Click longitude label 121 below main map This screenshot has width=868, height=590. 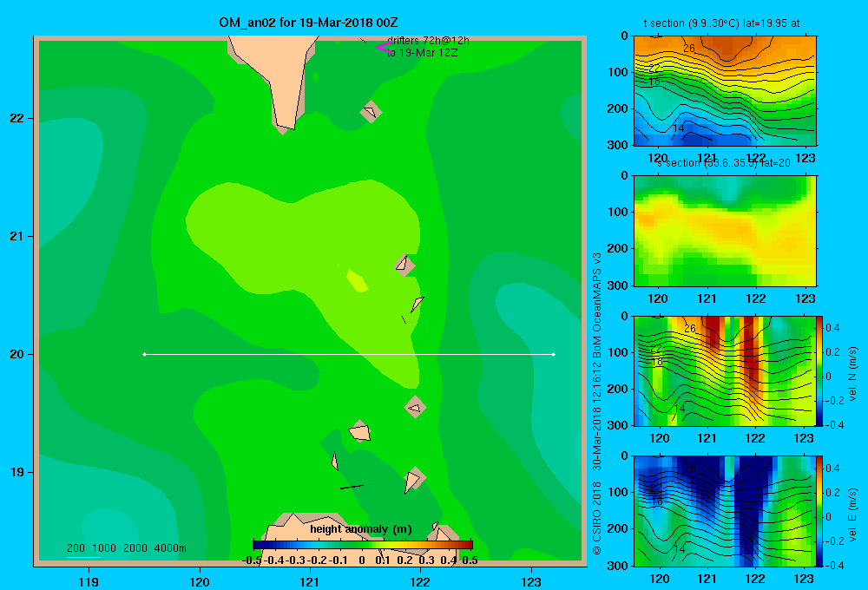point(310,581)
